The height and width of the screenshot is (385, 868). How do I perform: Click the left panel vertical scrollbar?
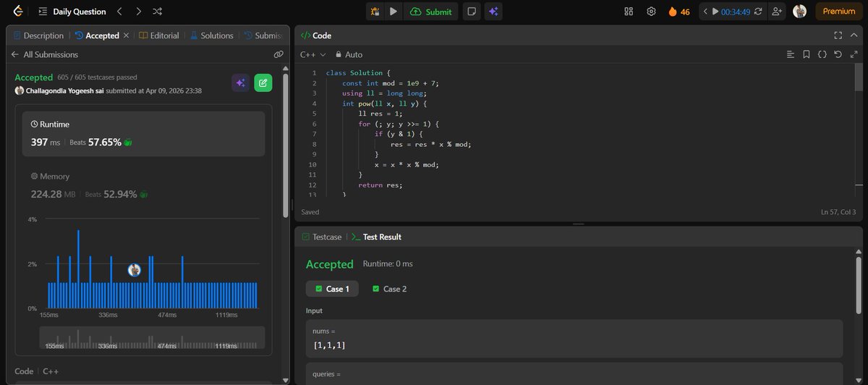pyautogui.click(x=285, y=145)
